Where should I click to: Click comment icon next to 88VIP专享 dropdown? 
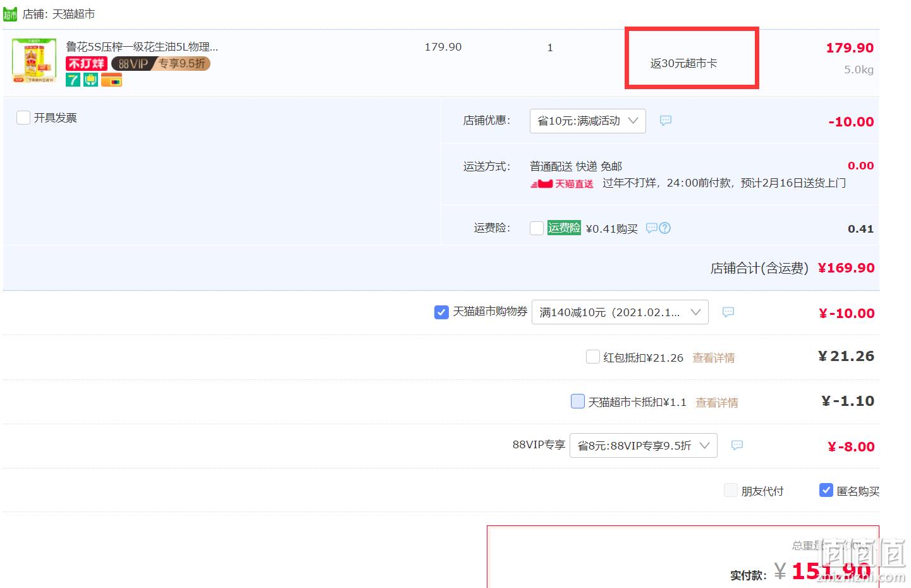coord(737,445)
